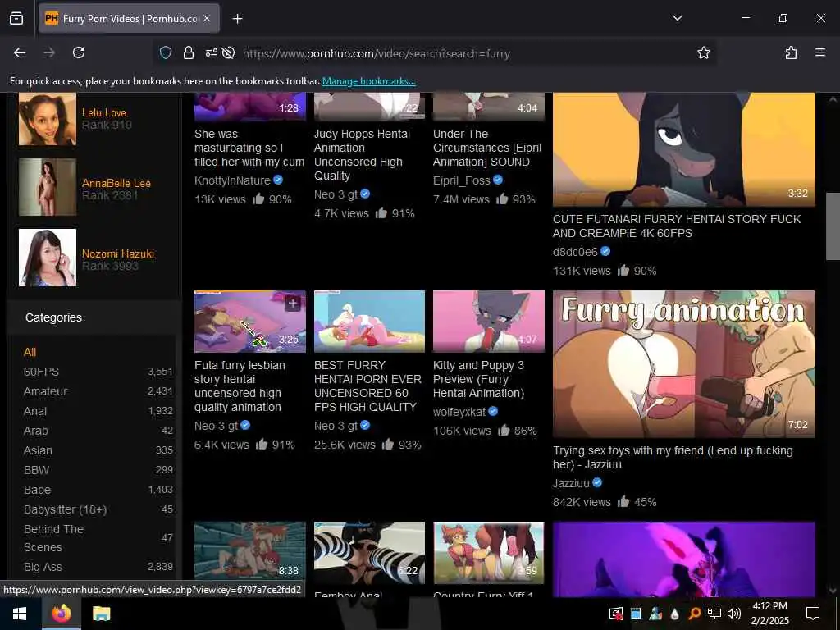Reload the current page
The height and width of the screenshot is (630, 840).
coord(79,52)
